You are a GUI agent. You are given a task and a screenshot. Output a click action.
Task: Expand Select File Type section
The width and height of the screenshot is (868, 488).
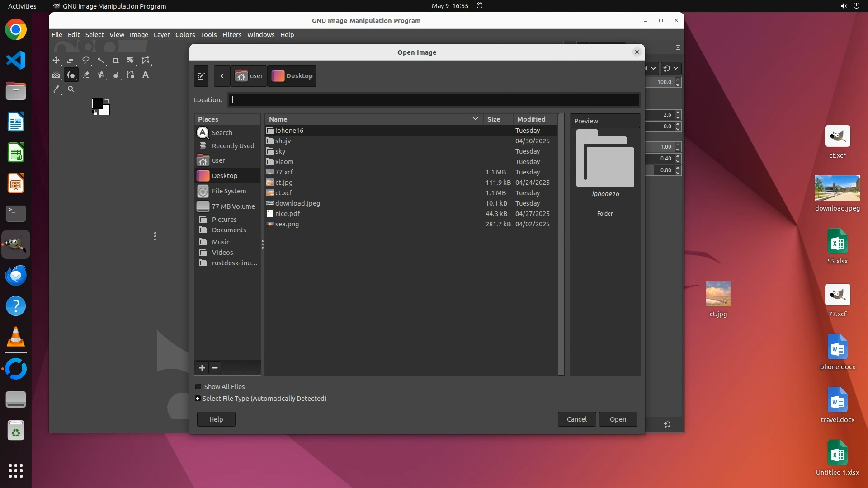(198, 399)
